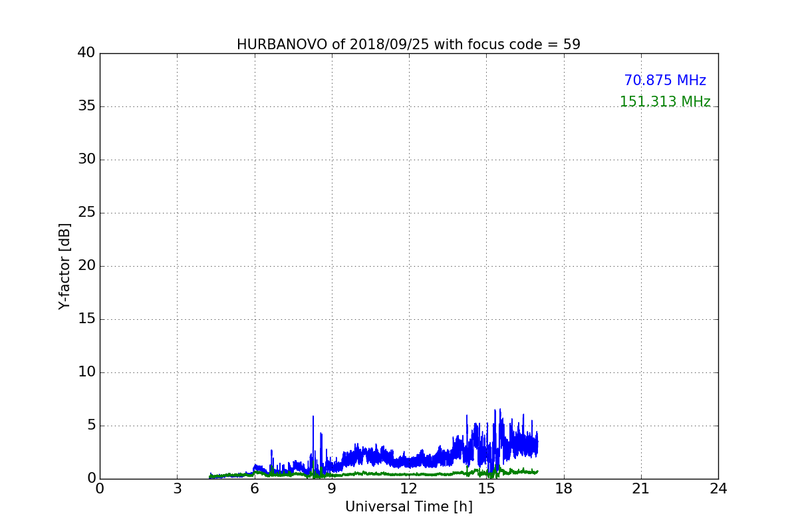Click the plot title HURBANOVO of 2018/09/25
This screenshot has height=532, width=798.
[408, 45]
